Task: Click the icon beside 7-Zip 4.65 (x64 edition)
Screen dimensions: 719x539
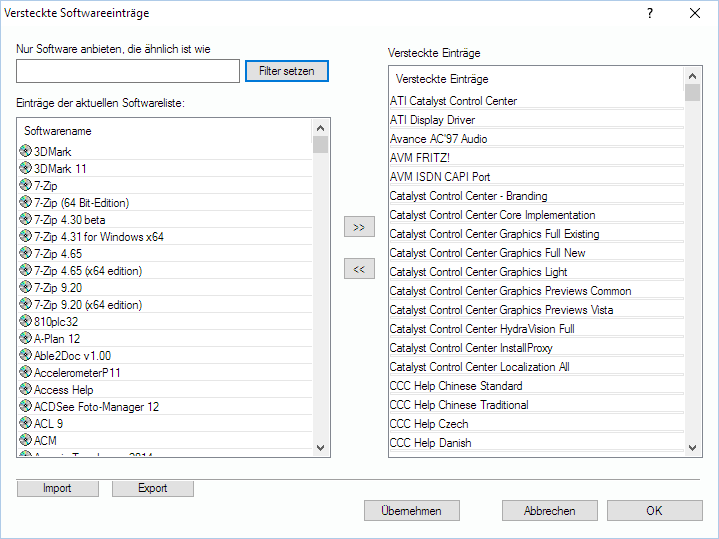Action: (26, 270)
